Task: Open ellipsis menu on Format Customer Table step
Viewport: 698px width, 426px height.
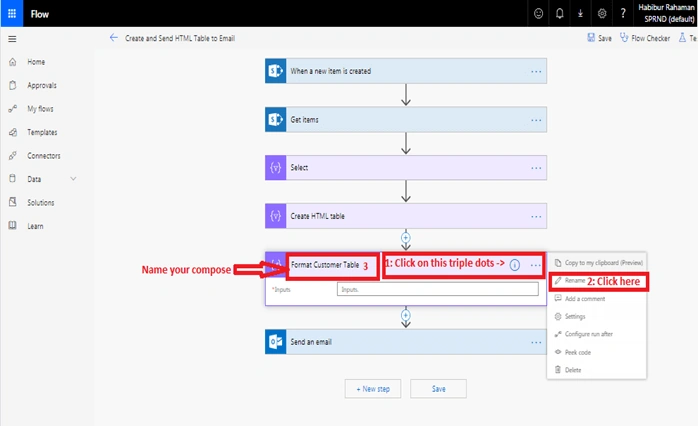Action: pyautogui.click(x=536, y=265)
